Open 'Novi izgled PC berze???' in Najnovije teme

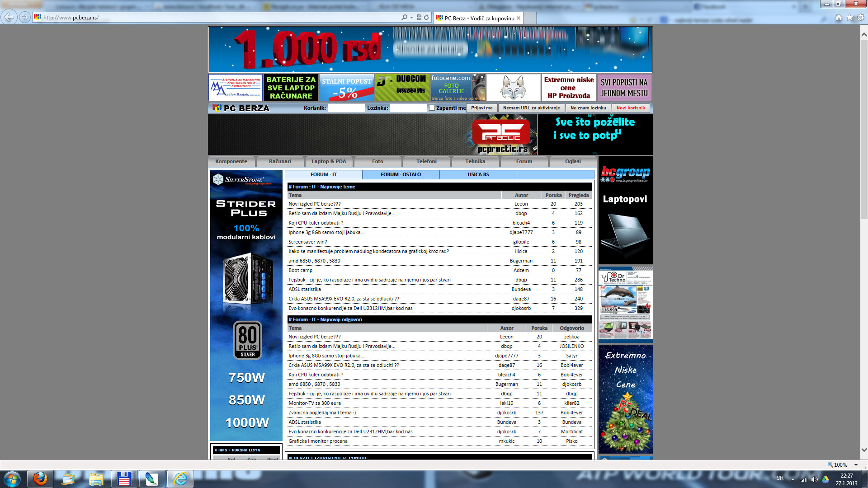point(315,204)
